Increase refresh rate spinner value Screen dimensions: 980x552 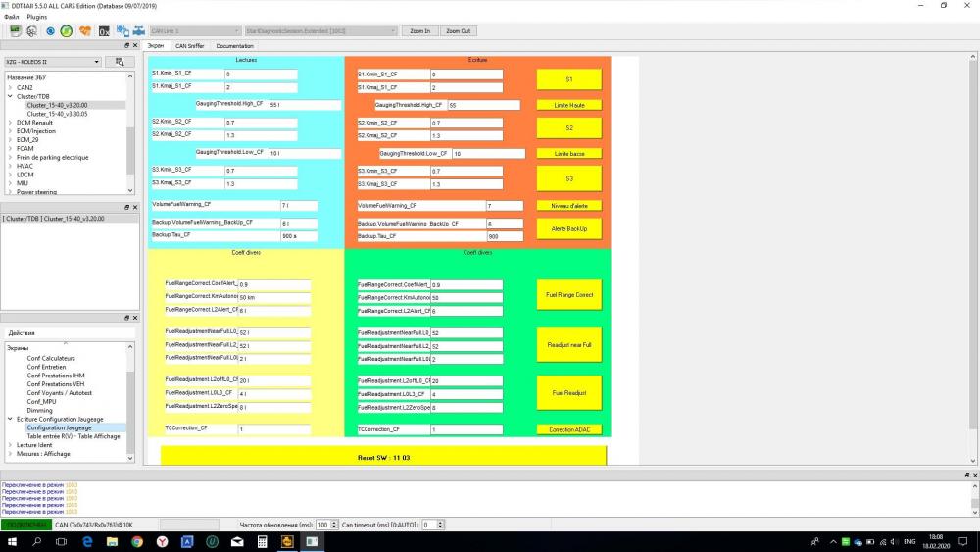pyautogui.click(x=334, y=523)
